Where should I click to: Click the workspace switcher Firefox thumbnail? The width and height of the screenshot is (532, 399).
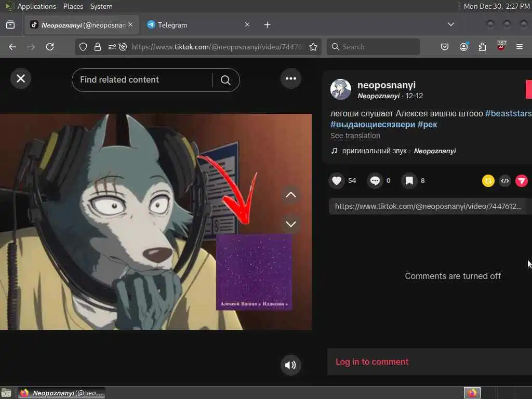(472, 393)
